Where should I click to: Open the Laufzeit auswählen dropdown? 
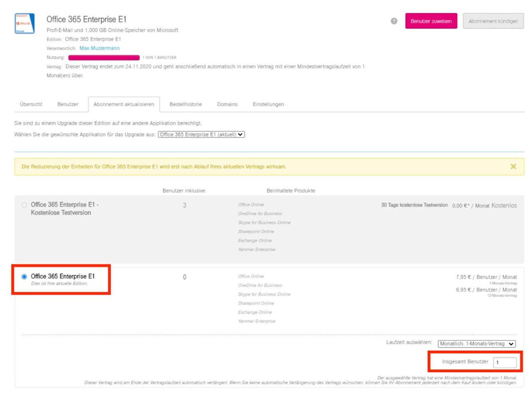(x=477, y=344)
